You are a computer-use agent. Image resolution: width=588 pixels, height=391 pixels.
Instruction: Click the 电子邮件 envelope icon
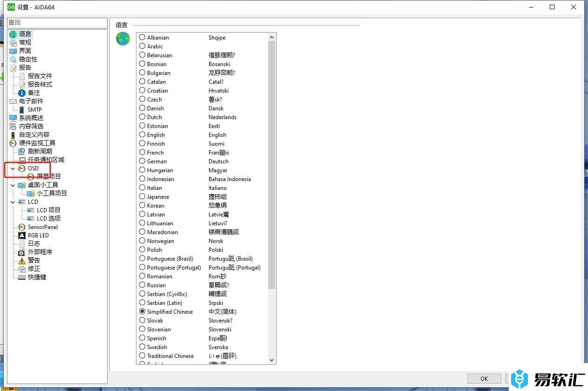pos(13,101)
